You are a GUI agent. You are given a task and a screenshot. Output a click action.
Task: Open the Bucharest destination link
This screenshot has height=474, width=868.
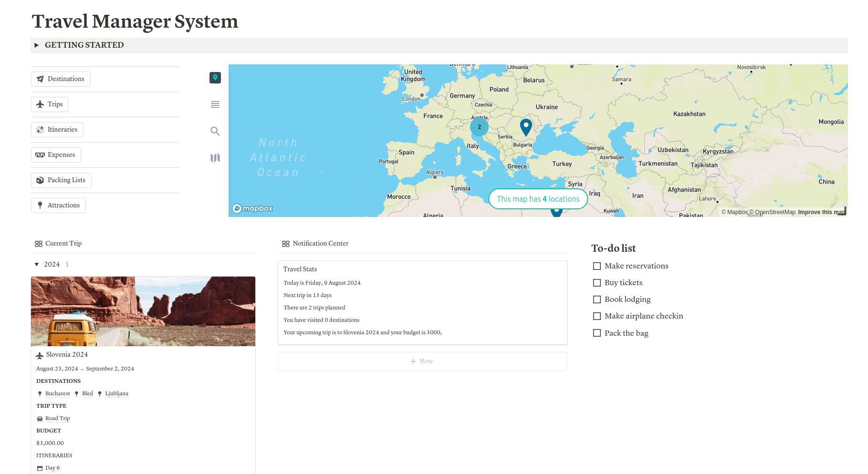click(58, 394)
